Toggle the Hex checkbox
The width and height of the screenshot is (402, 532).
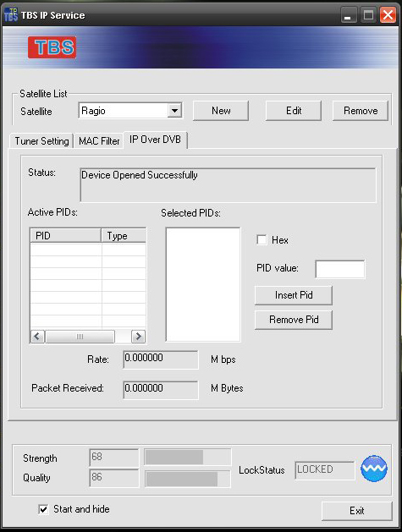coord(262,239)
